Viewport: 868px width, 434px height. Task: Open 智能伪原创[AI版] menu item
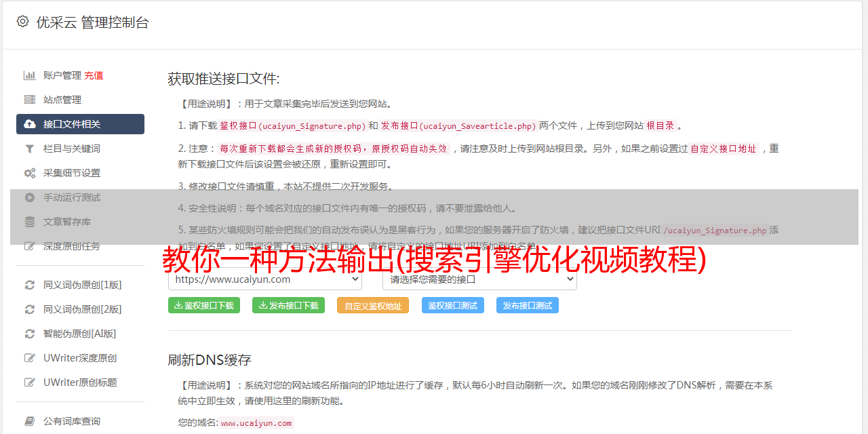click(x=80, y=334)
